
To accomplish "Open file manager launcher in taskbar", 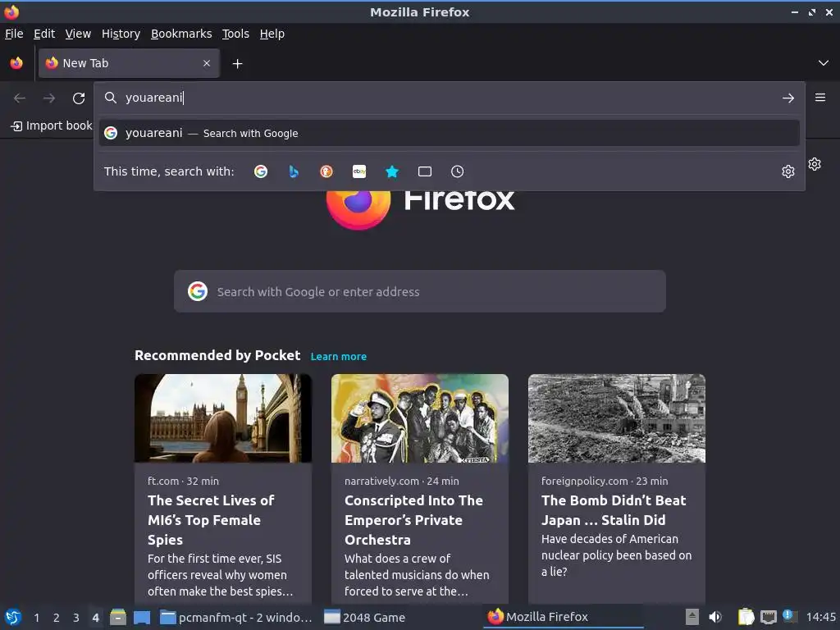I will (118, 617).
